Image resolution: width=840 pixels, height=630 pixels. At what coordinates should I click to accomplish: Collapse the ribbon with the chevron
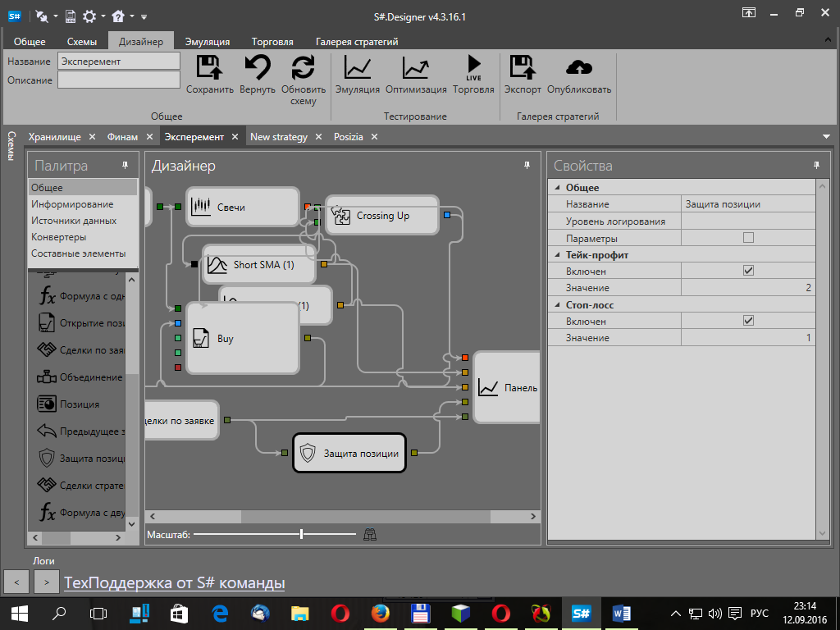click(x=829, y=40)
